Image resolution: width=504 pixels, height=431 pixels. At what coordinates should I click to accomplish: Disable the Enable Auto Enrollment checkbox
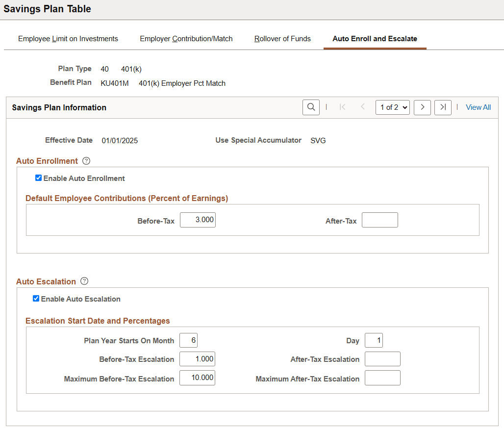point(38,177)
